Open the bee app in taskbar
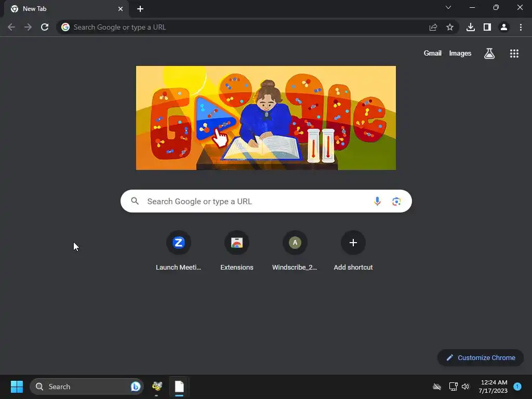532x399 pixels. 157,387
